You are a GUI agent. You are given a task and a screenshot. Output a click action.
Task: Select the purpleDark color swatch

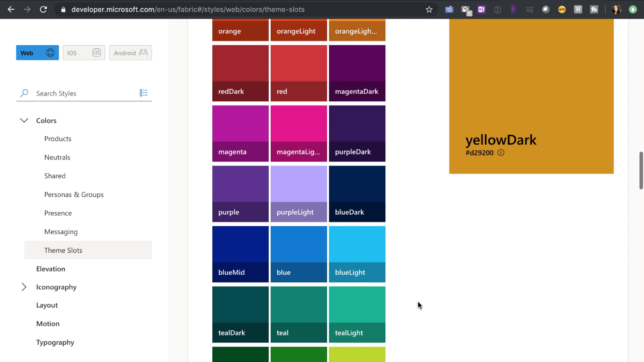(357, 133)
